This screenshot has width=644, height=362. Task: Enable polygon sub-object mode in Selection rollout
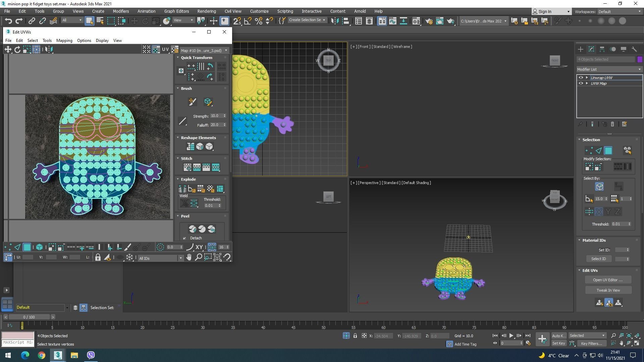coord(608,151)
